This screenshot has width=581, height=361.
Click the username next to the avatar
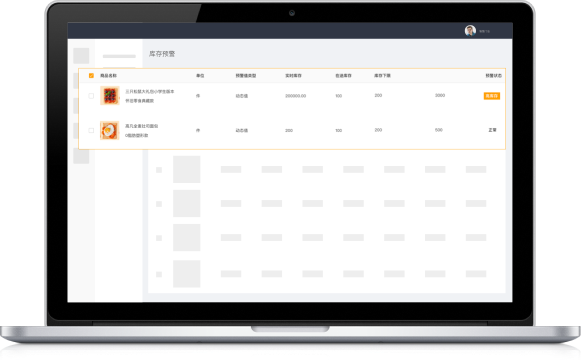point(484,32)
